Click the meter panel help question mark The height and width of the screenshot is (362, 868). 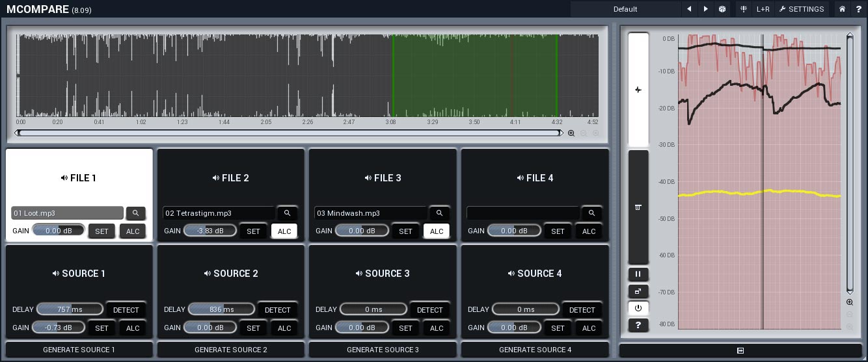(x=638, y=325)
